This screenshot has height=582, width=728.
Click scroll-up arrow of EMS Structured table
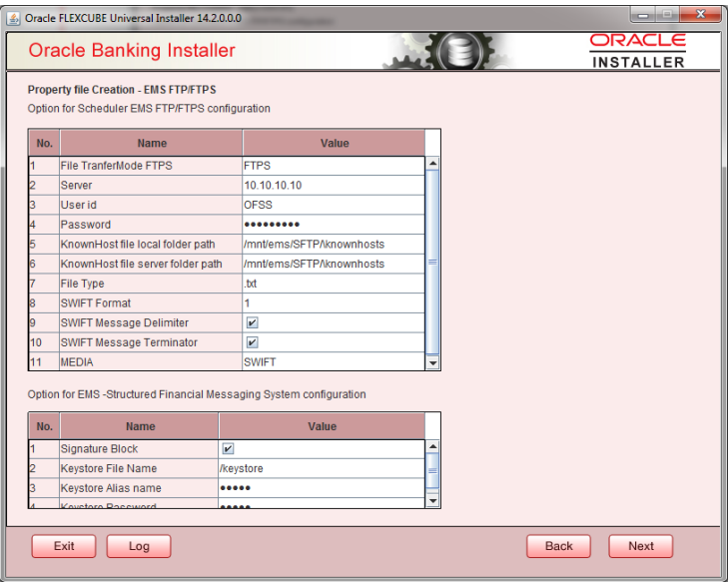coord(432,446)
